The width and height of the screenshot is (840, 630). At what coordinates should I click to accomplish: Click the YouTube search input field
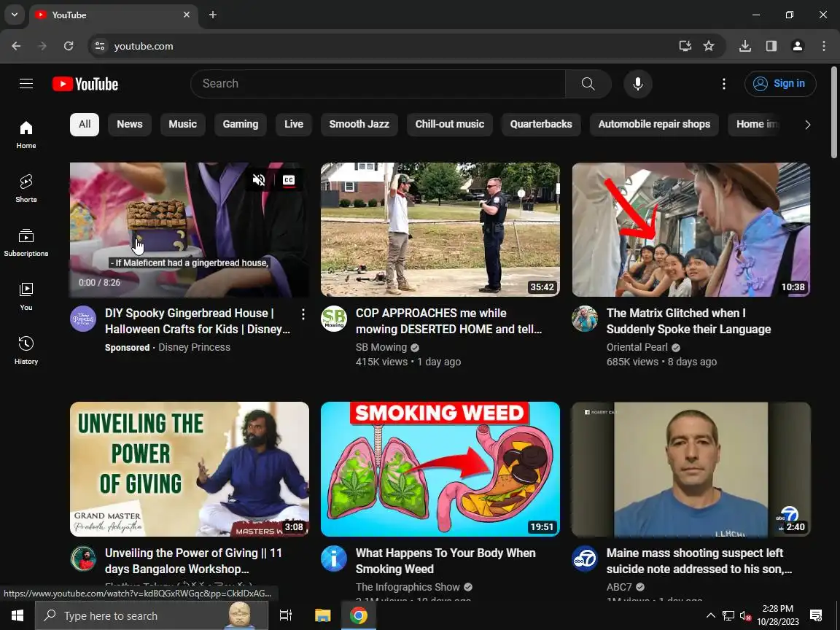(x=378, y=84)
